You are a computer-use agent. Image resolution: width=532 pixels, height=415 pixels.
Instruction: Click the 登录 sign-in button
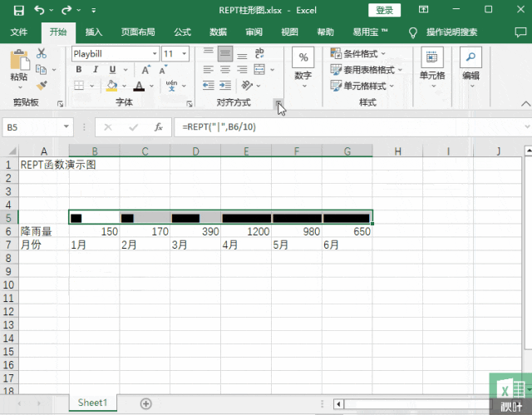[x=385, y=11]
